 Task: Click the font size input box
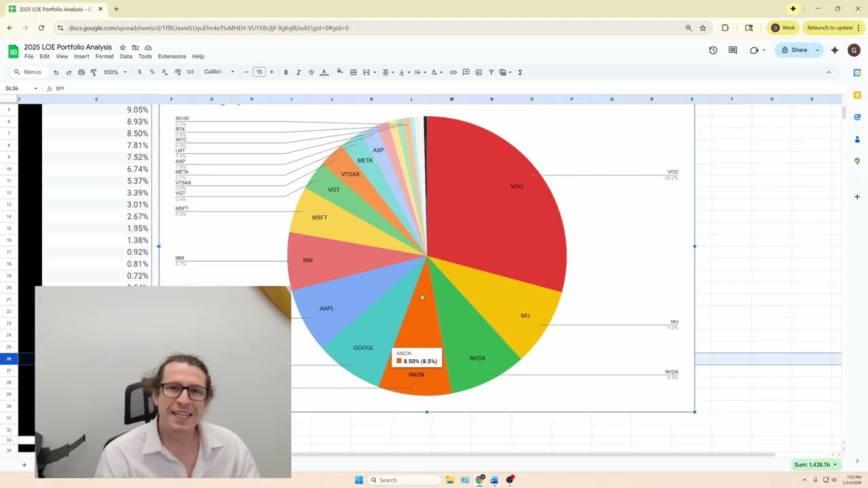[259, 72]
